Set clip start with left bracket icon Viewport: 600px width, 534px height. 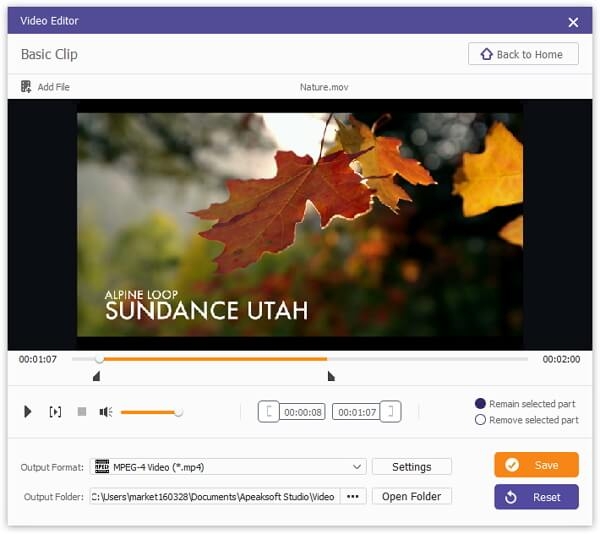click(x=269, y=412)
